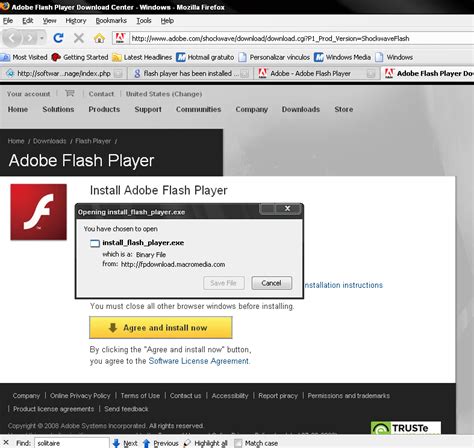The height and width of the screenshot is (448, 474).
Task: Open the Help menu
Action: [167, 21]
